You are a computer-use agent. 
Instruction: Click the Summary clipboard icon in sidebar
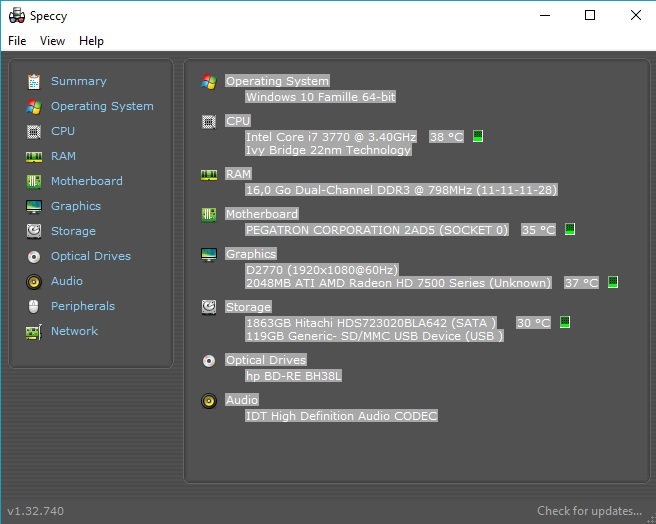[34, 82]
